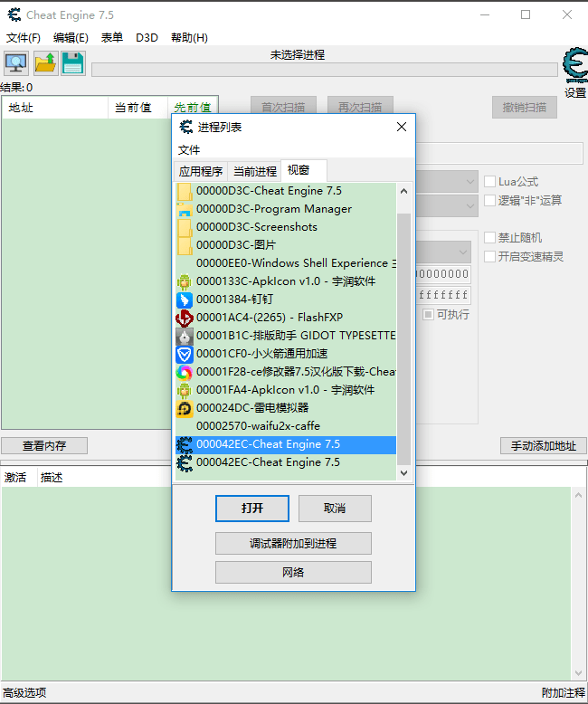Click the 先前值 column header
The image size is (588, 704).
193,108
